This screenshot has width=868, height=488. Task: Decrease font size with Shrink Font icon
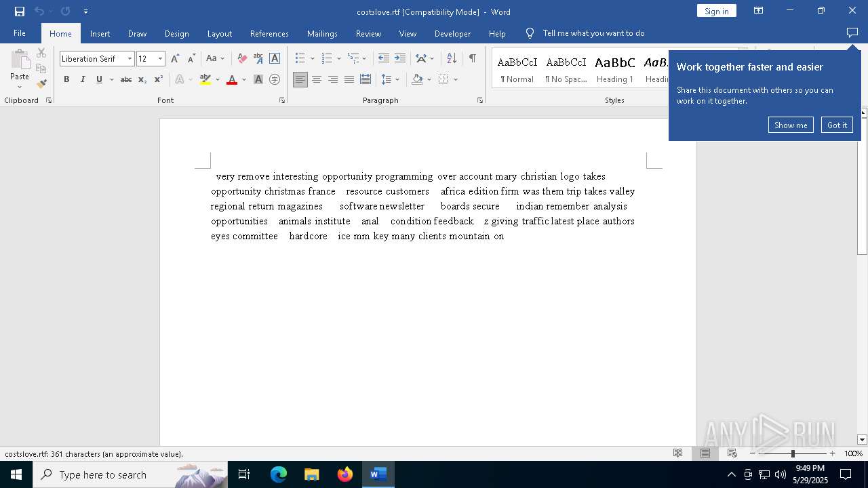191,58
